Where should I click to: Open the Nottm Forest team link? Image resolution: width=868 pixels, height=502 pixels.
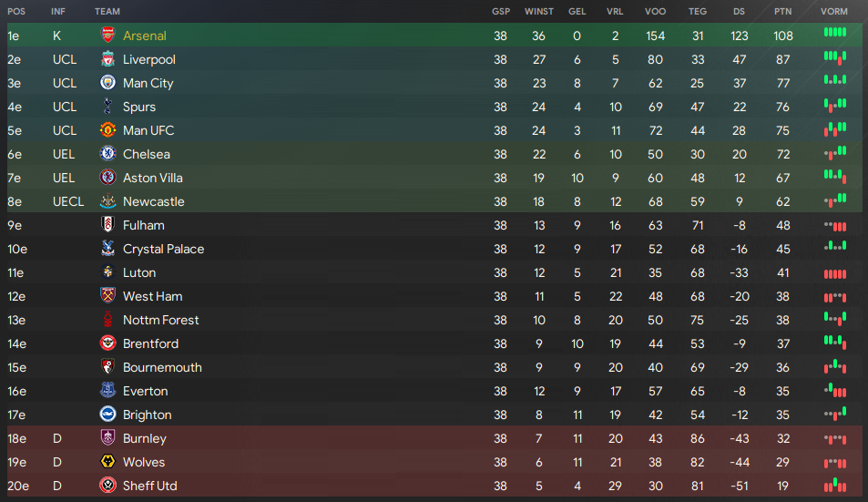pos(160,320)
